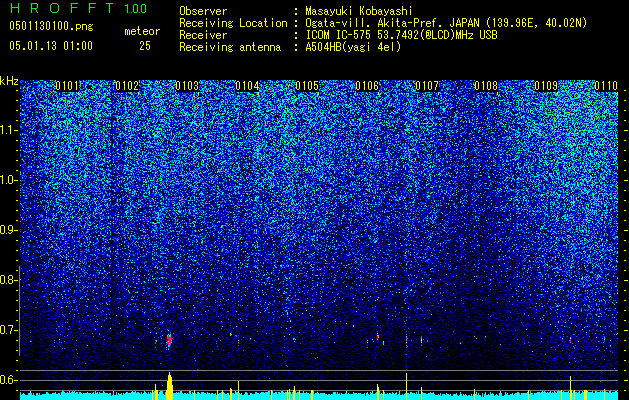The height and width of the screenshot is (400, 629).
Task: Click the Receiver field label
Action: point(203,35)
